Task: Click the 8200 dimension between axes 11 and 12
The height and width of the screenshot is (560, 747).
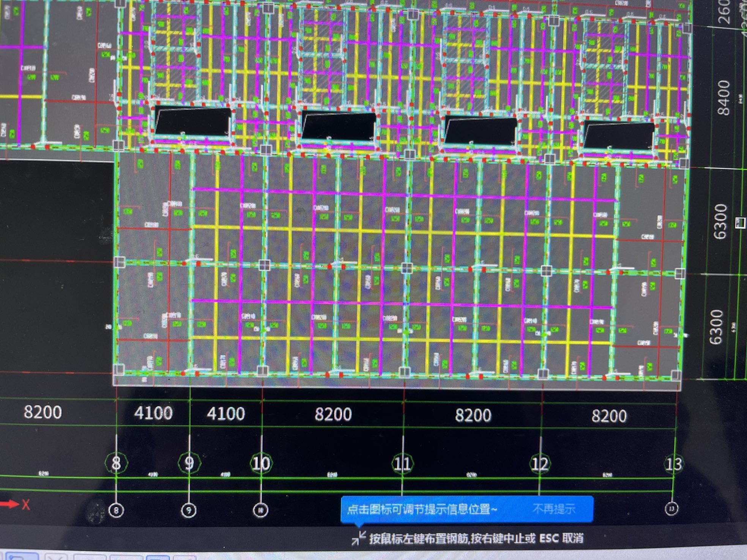Action: (473, 415)
